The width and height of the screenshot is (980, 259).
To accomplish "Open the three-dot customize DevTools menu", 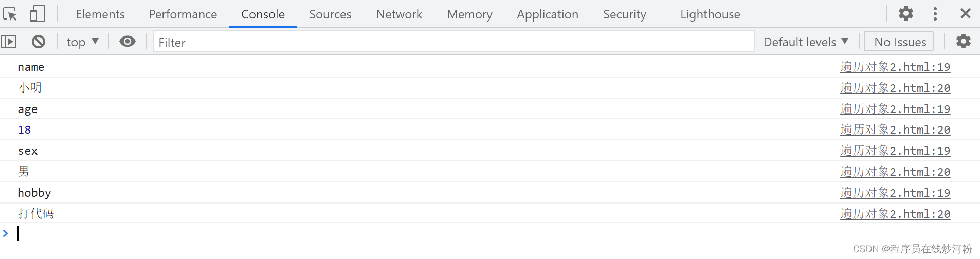I will (935, 14).
